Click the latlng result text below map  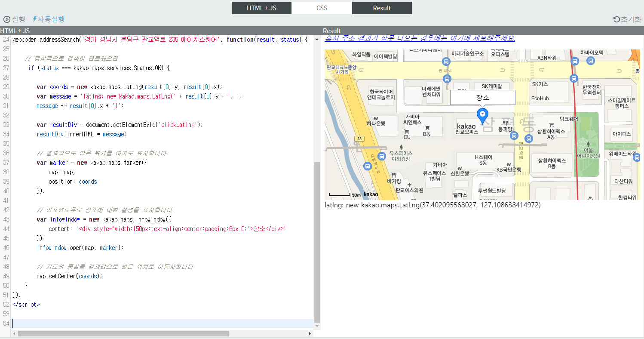[x=432, y=205]
